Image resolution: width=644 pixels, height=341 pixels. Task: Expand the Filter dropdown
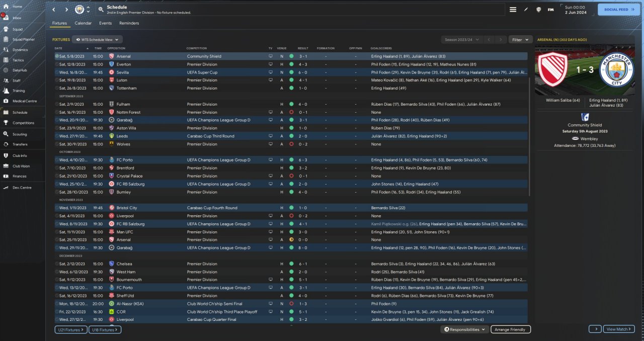pyautogui.click(x=520, y=39)
